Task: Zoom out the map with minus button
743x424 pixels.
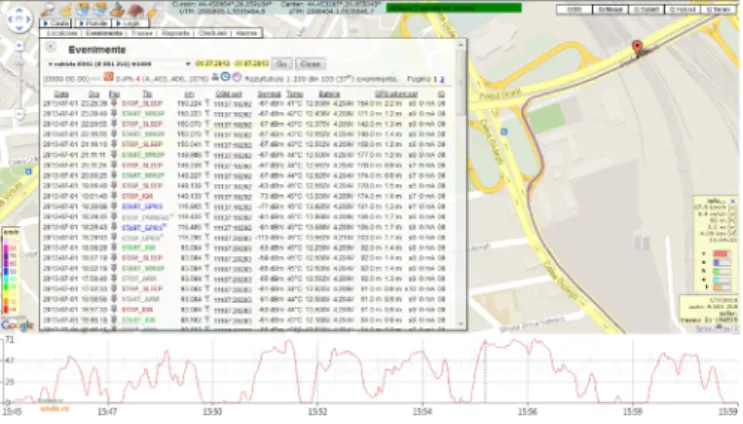Action: (19, 114)
